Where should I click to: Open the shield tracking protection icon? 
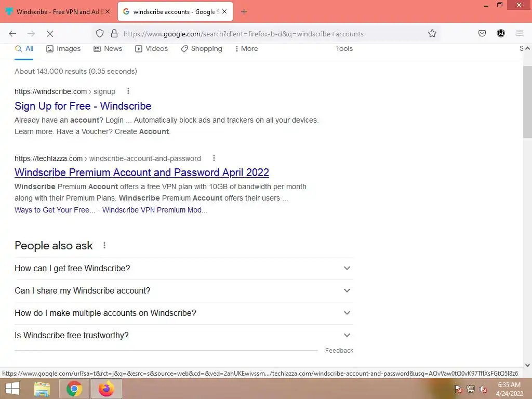99,33
